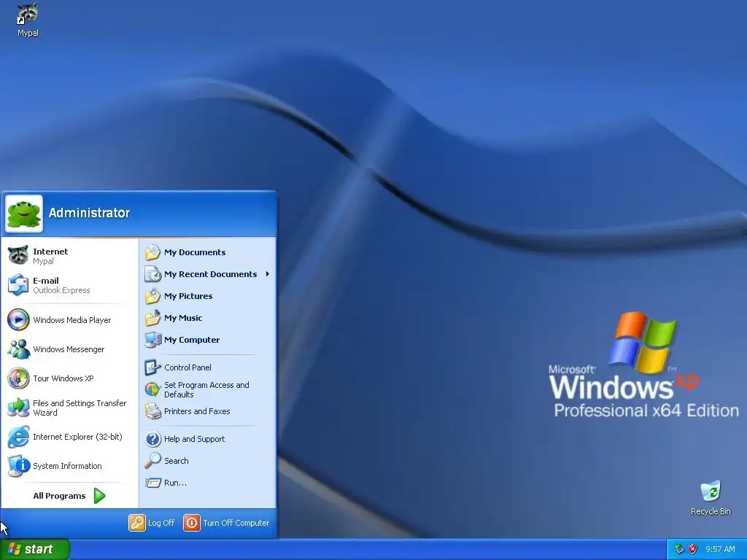This screenshot has width=747, height=560.
Task: Click the Run... label
Action: (175, 483)
